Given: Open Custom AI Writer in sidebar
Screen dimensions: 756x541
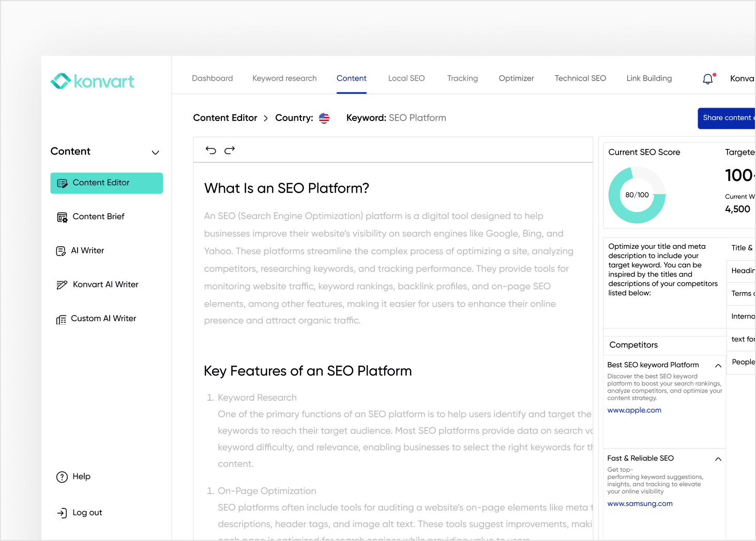Looking at the screenshot, I should (x=103, y=319).
